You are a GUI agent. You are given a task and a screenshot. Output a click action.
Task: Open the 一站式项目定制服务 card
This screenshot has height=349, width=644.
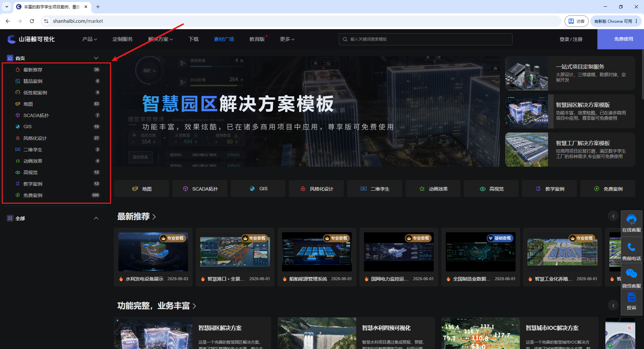click(x=570, y=73)
